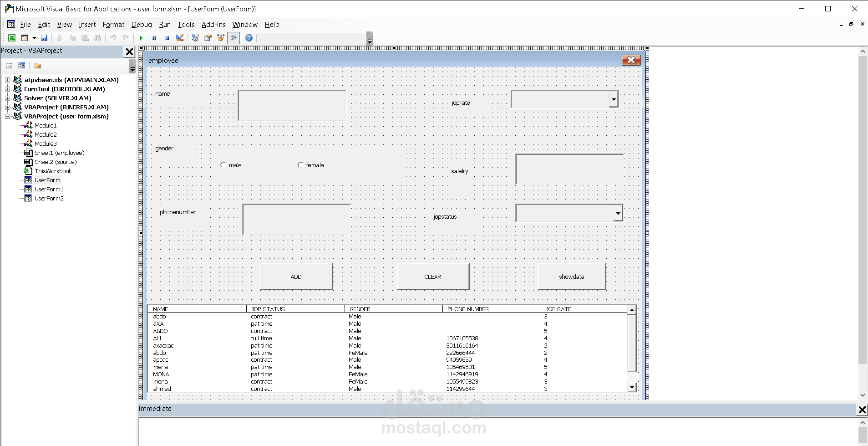Image resolution: width=868 pixels, height=446 pixels.
Task: Click phone number 1067105538 in the list
Action: click(x=462, y=338)
